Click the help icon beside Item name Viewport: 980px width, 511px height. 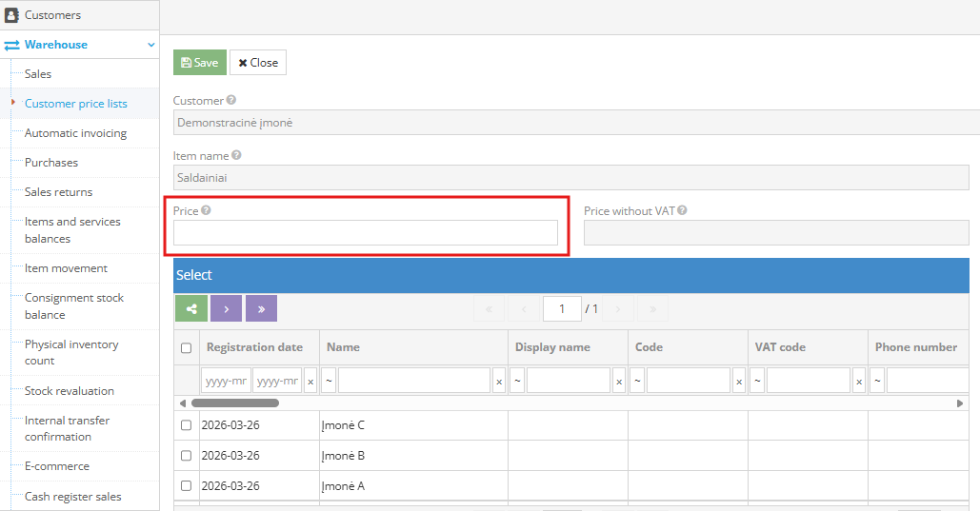tap(236, 155)
